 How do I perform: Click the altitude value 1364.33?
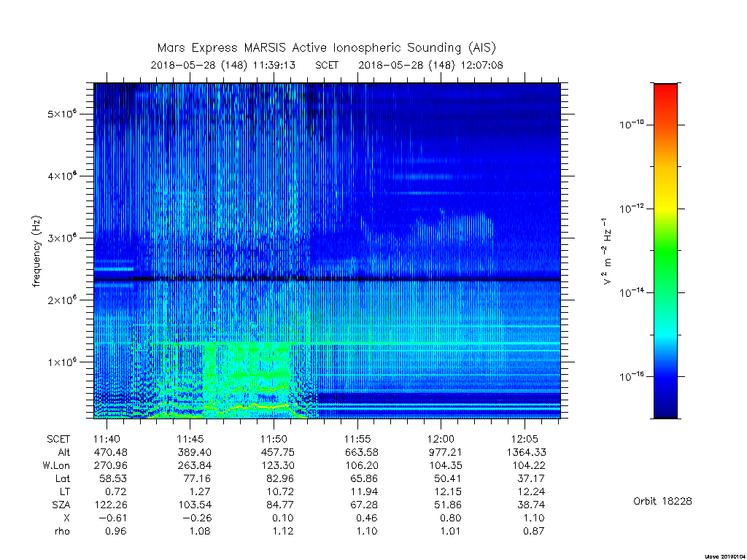point(526,452)
